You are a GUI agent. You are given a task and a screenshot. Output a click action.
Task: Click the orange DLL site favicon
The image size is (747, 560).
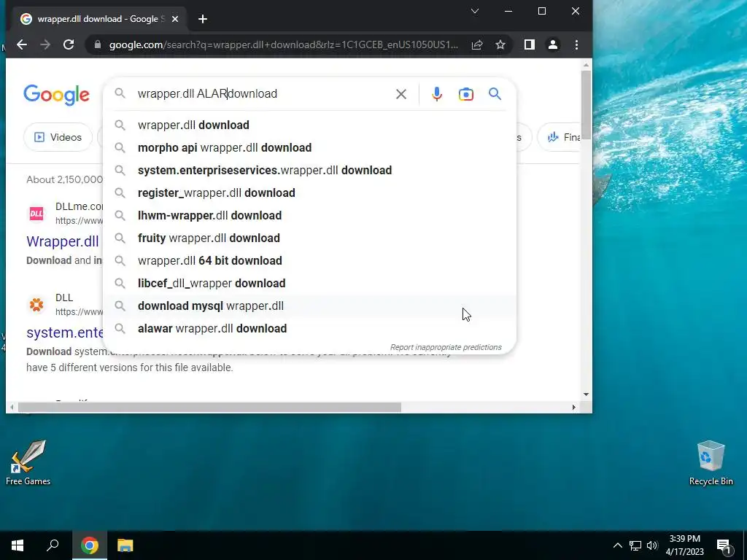click(36, 304)
